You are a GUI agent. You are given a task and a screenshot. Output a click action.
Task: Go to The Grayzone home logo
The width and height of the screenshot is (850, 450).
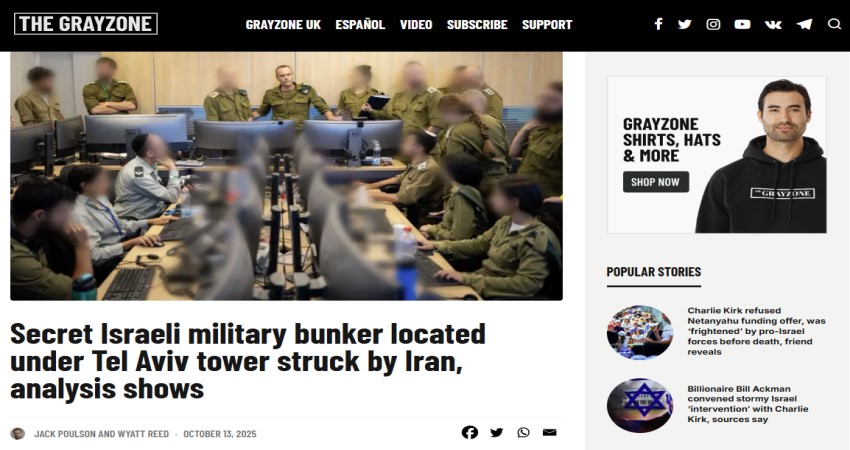pos(86,24)
